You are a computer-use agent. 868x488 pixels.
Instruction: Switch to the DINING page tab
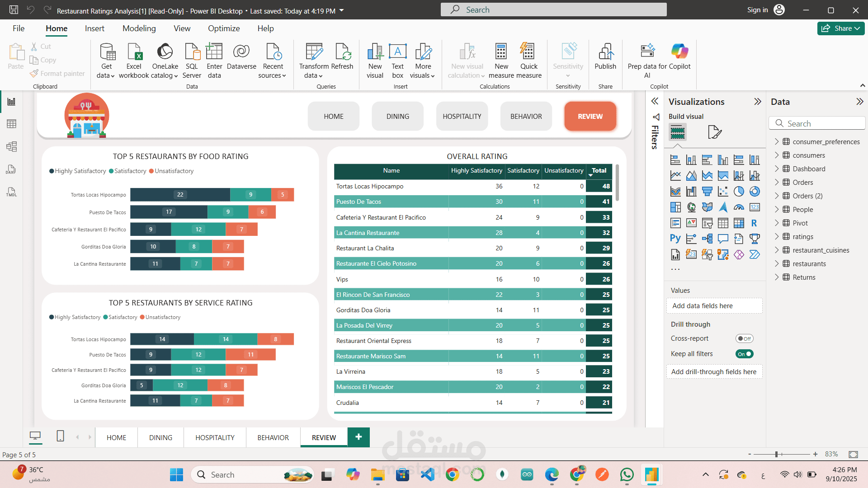[x=160, y=437]
